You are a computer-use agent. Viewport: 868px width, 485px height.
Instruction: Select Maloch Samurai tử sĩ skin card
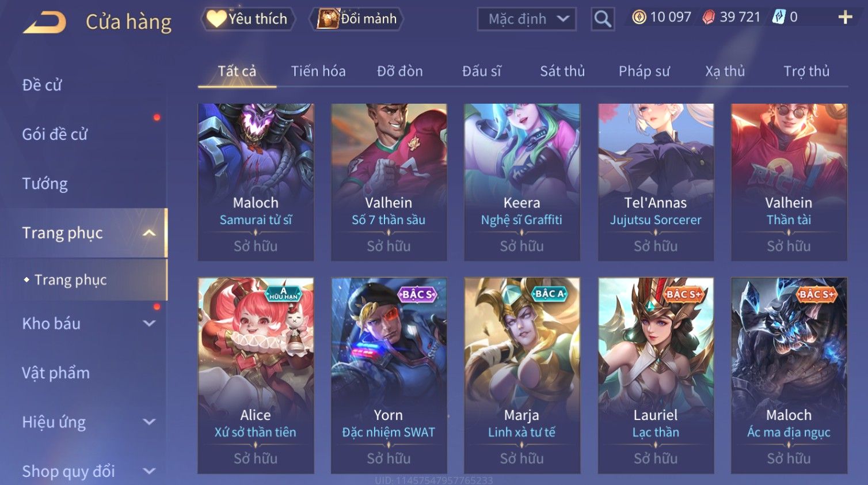point(256,182)
